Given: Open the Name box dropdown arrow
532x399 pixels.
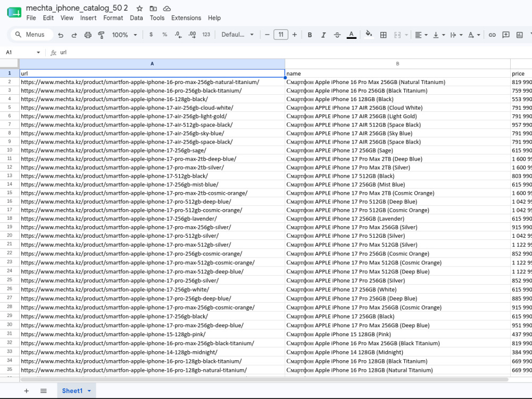Looking at the screenshot, I should 38,52.
